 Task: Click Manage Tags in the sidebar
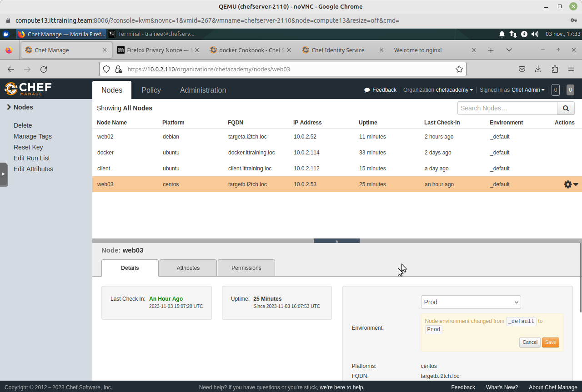[33, 136]
